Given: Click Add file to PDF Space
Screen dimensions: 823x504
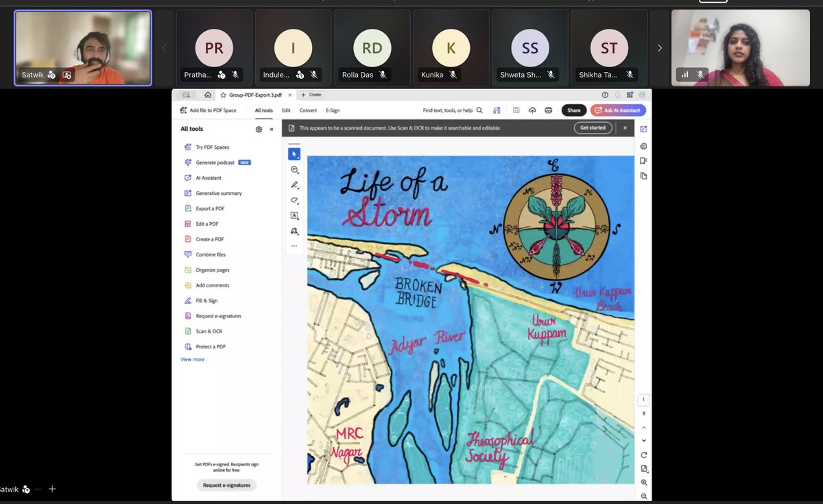Looking at the screenshot, I should (x=208, y=110).
